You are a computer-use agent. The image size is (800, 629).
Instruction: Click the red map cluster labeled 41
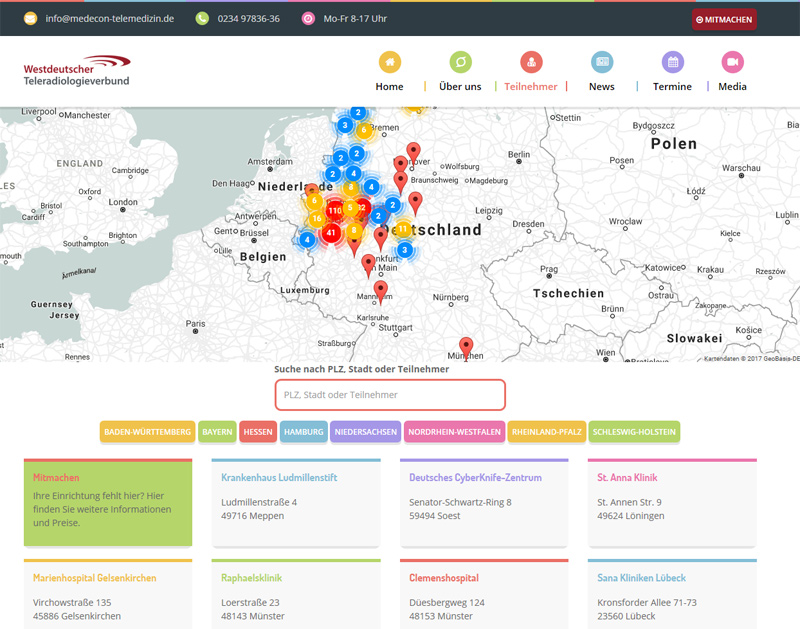tap(331, 233)
